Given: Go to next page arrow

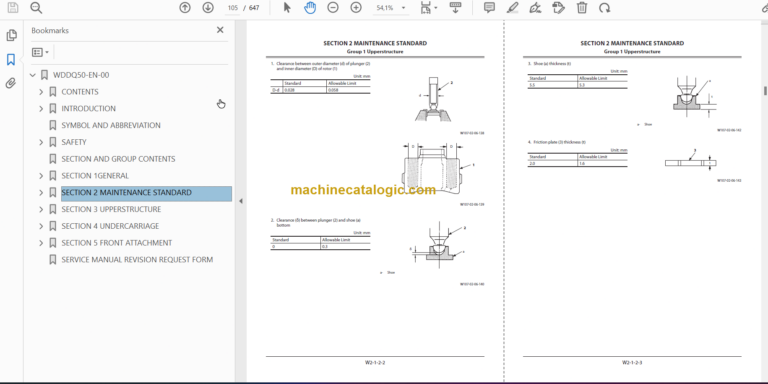Looking at the screenshot, I should pos(208,7).
